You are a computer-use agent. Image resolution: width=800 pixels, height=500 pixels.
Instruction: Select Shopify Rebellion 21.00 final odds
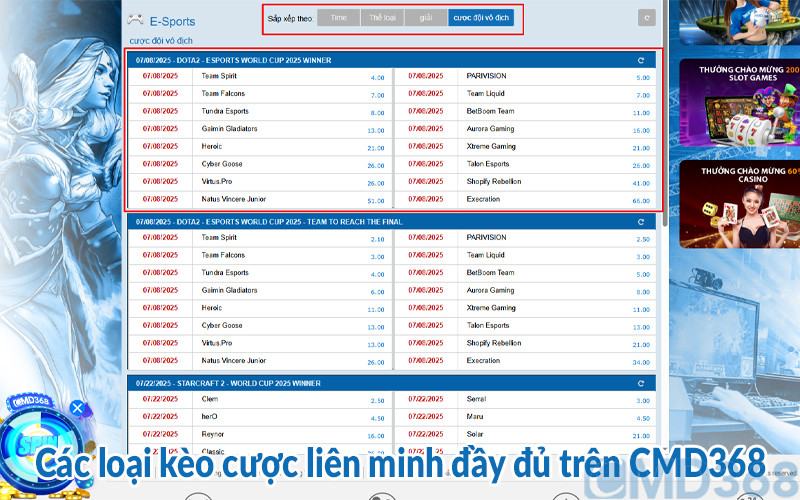point(641,345)
